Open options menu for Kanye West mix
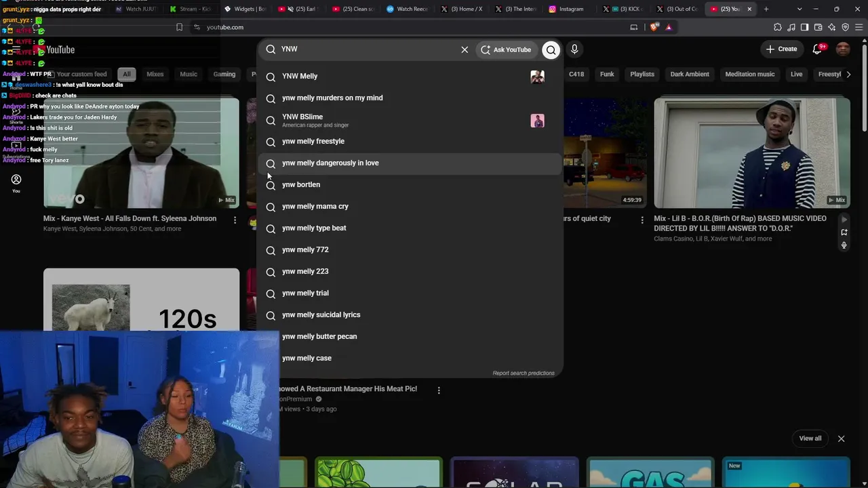 coord(235,220)
